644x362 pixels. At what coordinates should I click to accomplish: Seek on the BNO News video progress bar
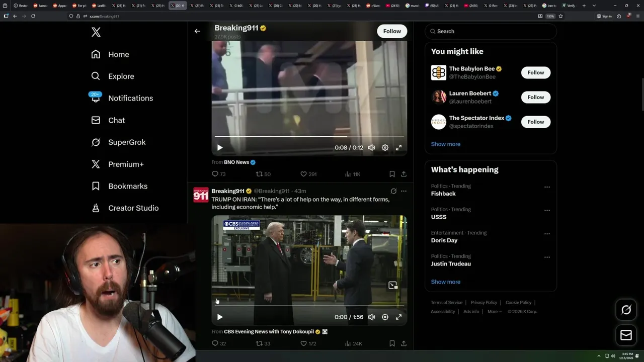point(309,136)
